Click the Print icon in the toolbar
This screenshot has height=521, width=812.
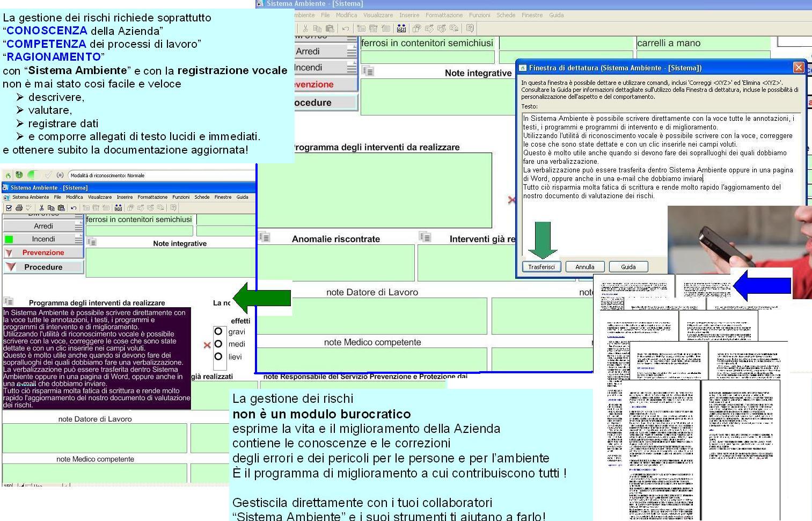[x=19, y=207]
